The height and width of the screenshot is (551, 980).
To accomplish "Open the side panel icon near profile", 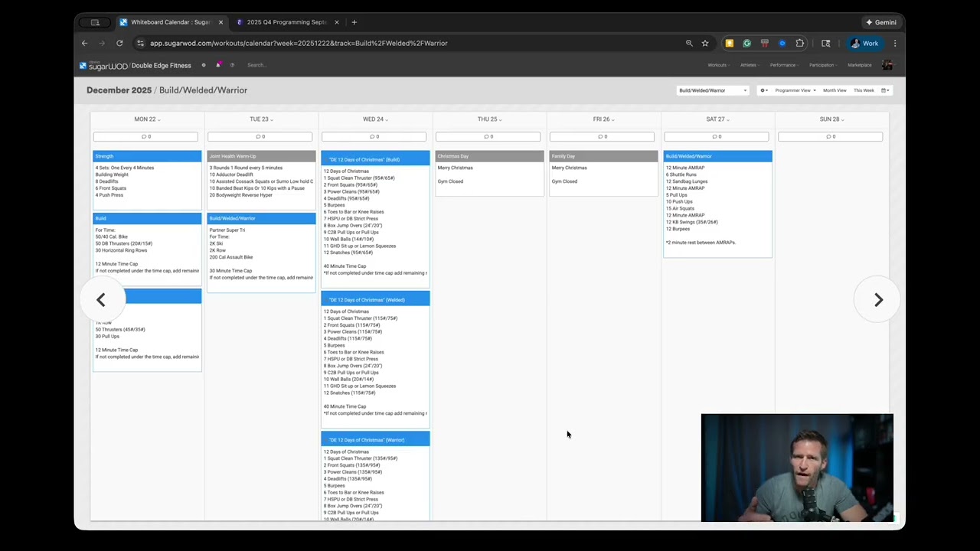I will coord(826,43).
